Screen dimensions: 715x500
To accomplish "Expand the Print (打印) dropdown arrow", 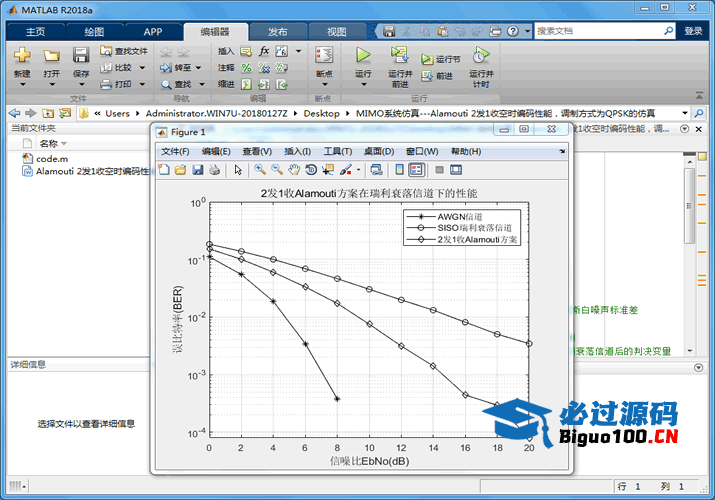I will point(142,84).
